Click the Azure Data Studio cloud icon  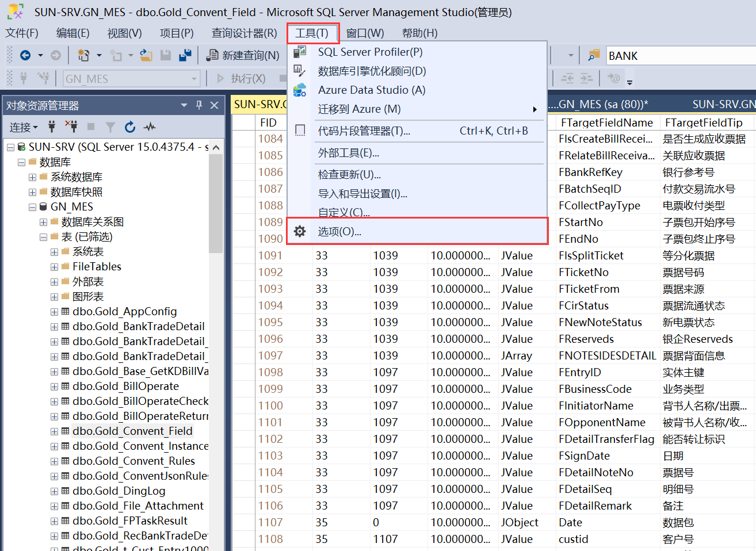coord(300,90)
